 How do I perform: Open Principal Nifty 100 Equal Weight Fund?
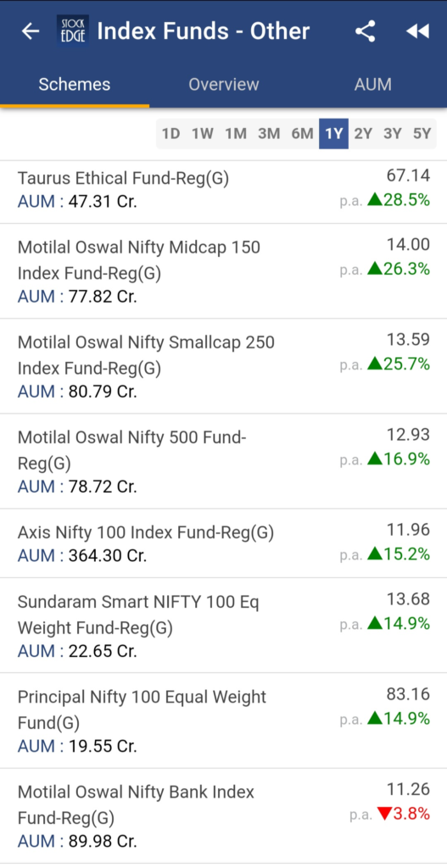pyautogui.click(x=223, y=721)
